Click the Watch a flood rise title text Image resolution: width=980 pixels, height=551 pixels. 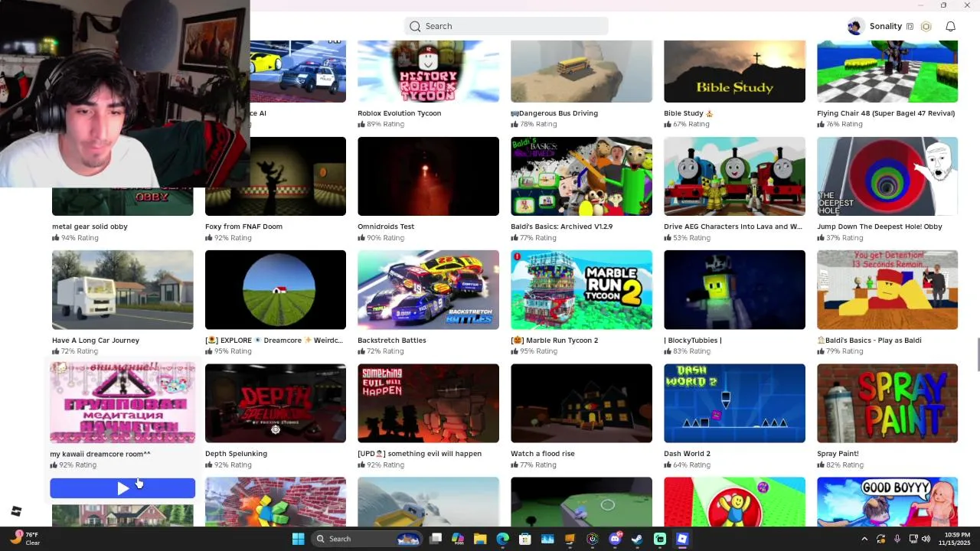(543, 454)
